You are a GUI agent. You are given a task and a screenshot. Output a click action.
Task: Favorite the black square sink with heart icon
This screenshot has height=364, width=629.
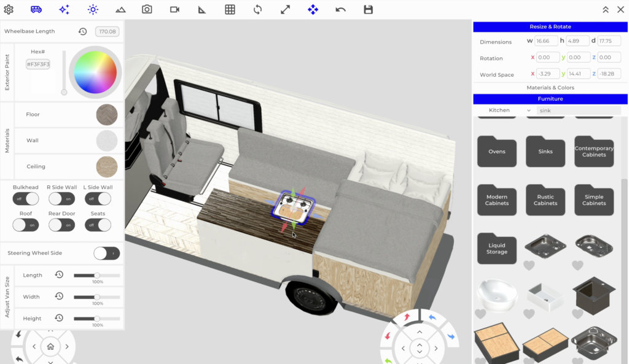pyautogui.click(x=577, y=314)
